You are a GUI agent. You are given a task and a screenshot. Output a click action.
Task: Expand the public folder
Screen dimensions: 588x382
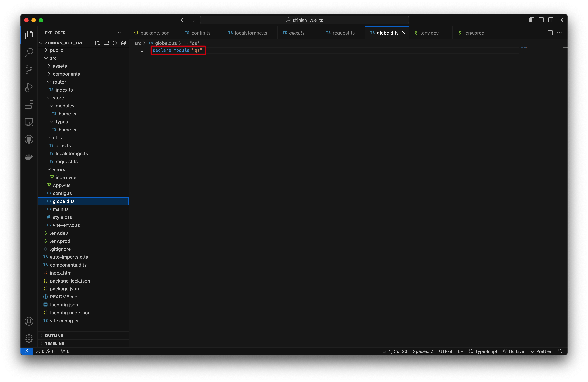point(83,50)
